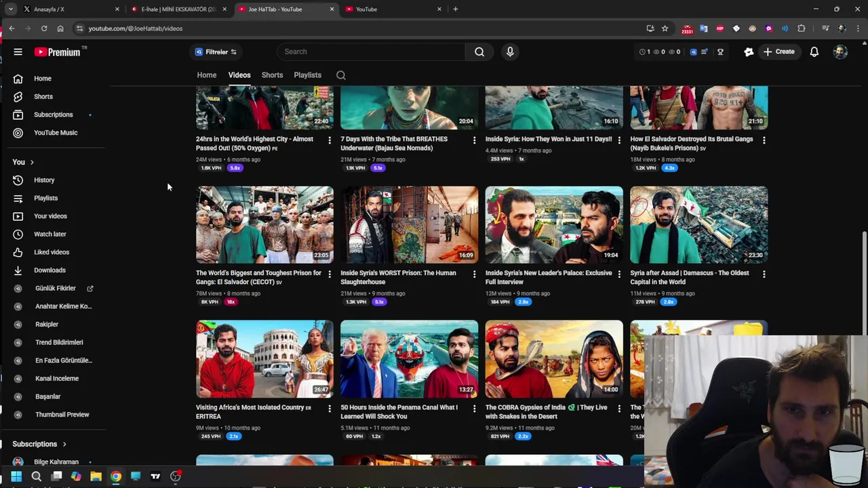The image size is (868, 488).
Task: Open the Chrome extensions puzzle icon
Action: pyautogui.click(x=802, y=28)
